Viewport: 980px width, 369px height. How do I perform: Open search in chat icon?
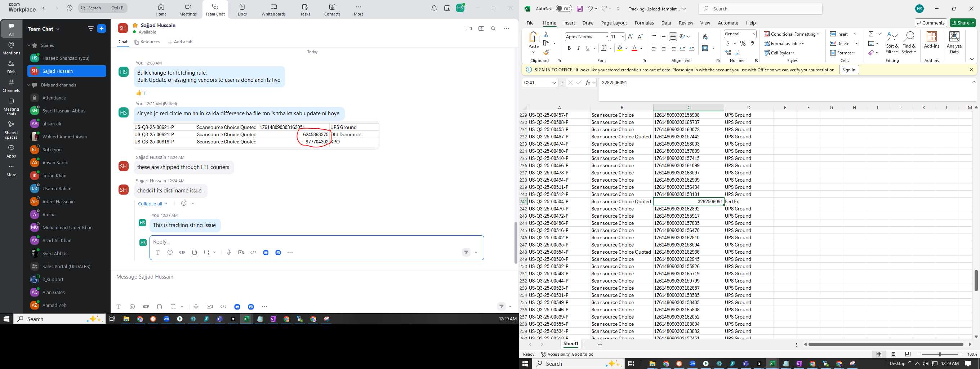pyautogui.click(x=494, y=28)
